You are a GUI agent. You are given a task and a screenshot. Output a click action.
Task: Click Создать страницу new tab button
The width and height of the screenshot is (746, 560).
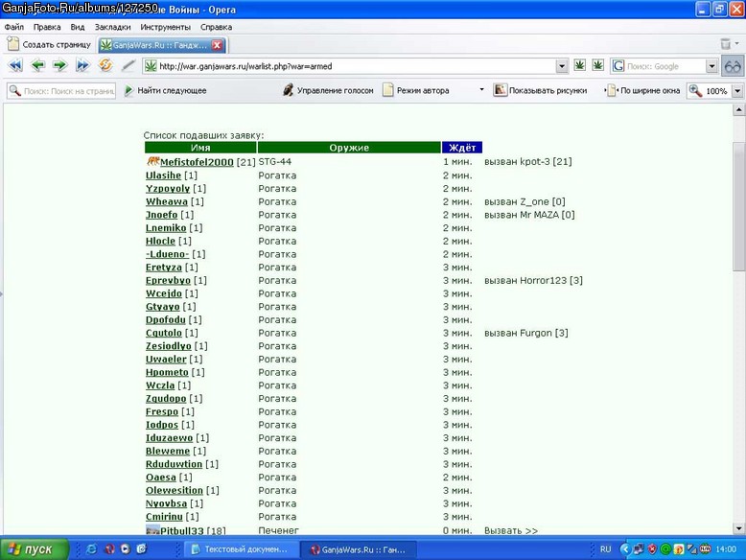(50, 45)
